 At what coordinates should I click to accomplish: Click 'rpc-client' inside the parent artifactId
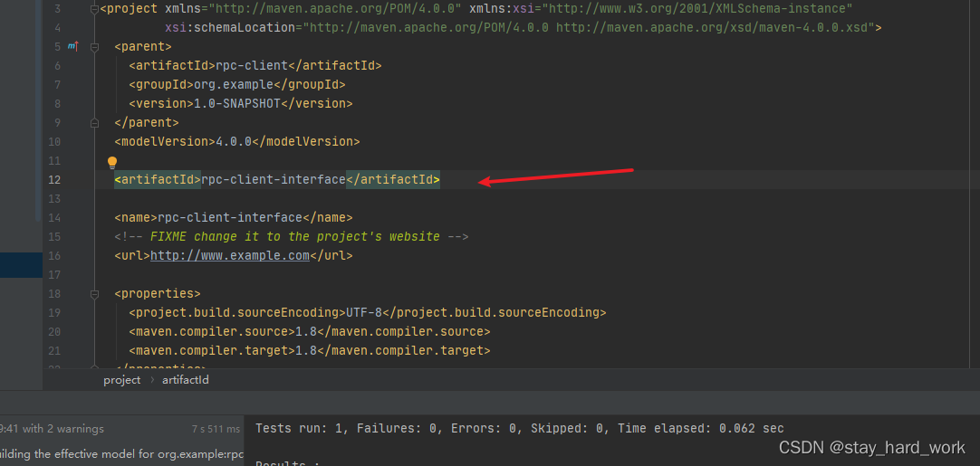[x=251, y=65]
